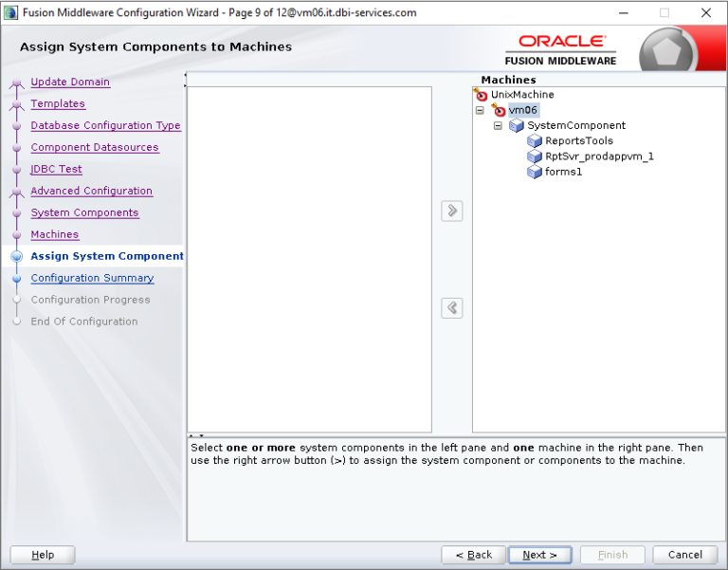Select RptSvr_prodappvm_1 in the tree
Image resolution: width=728 pixels, height=570 pixels.
pyautogui.click(x=599, y=156)
